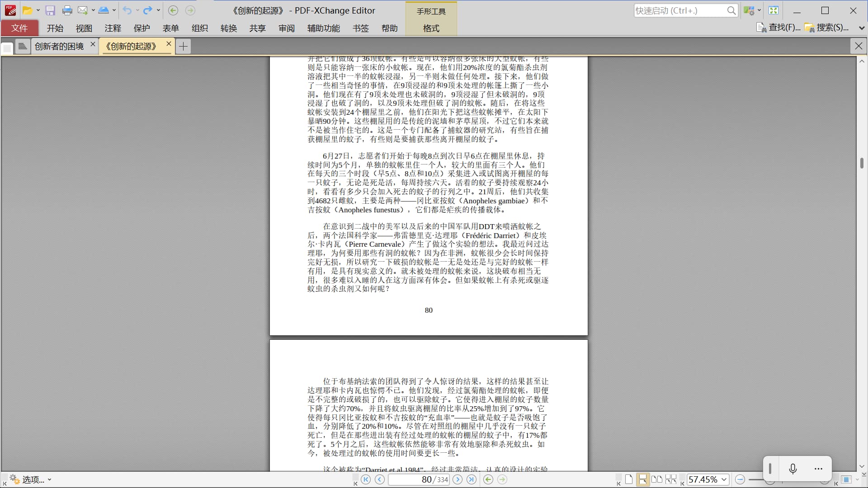Screen dimensions: 868x488
Task: Click the scanner icon in toolbar
Action: pos(104,10)
